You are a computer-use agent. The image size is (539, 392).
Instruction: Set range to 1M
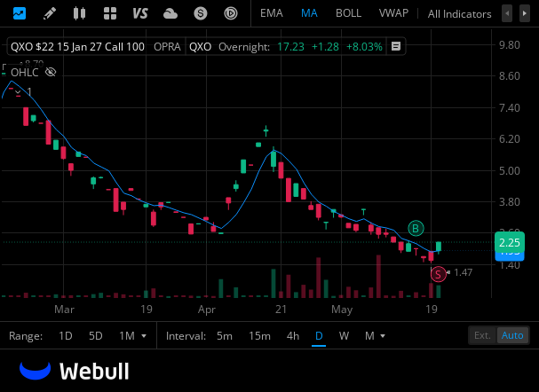coord(127,336)
